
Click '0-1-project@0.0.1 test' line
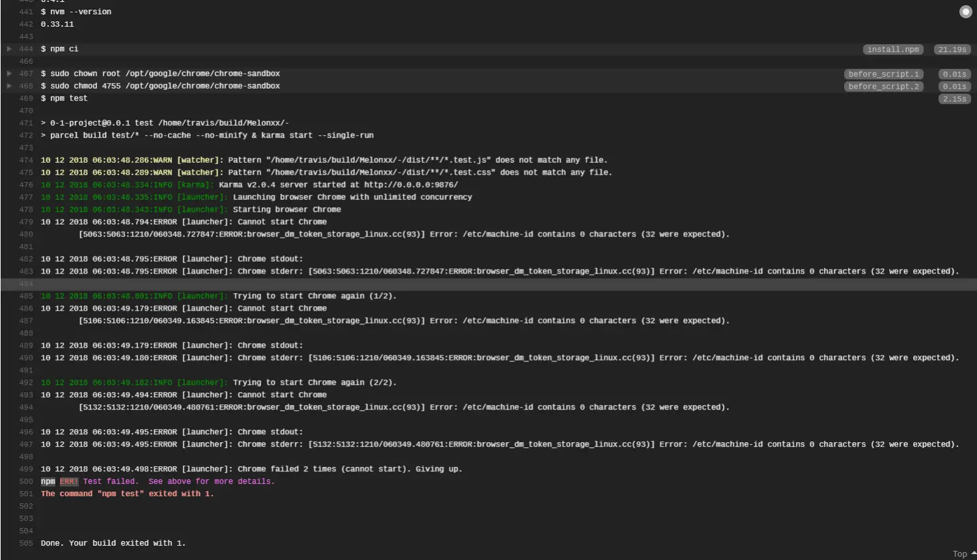[165, 123]
